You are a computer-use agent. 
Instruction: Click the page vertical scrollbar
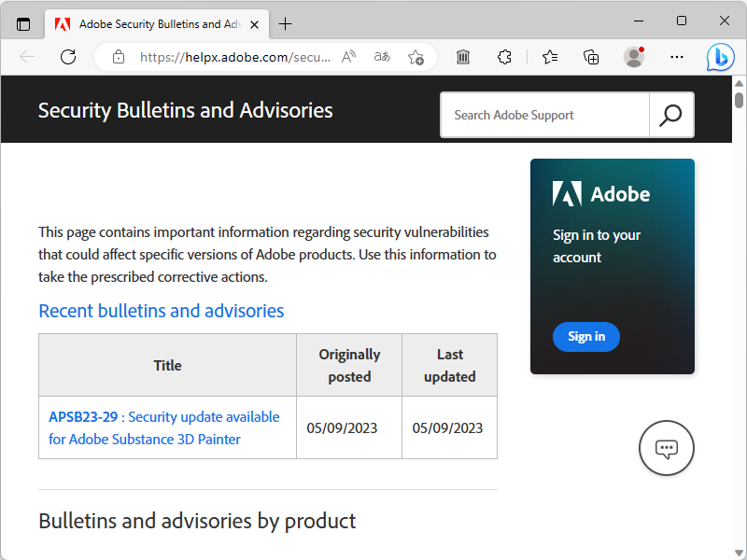739,280
